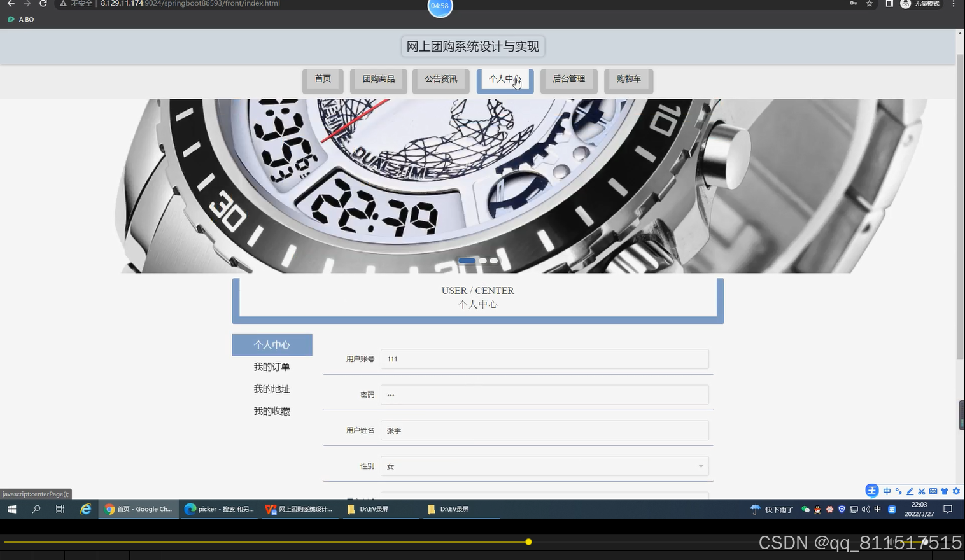Open the IME soft keyboard icon
This screenshot has width=965, height=560.
point(933,491)
